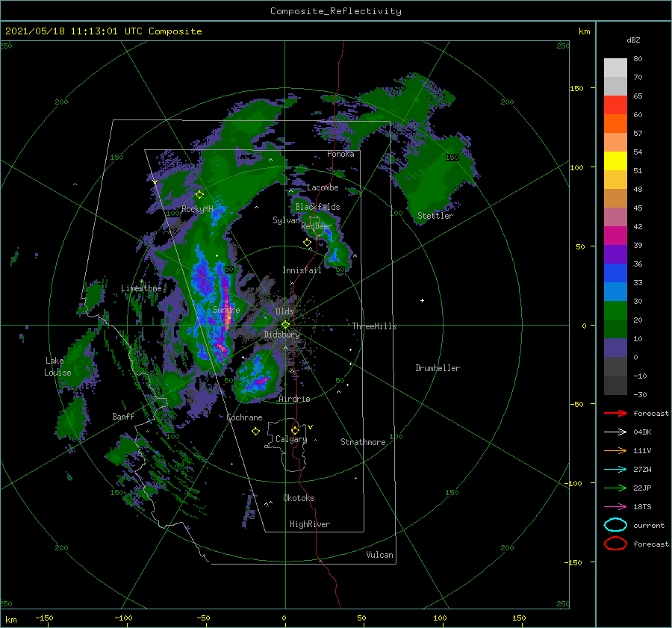Click the yellow diamond marker below RedDeer
The height and width of the screenshot is (628, 672).
coord(308,243)
